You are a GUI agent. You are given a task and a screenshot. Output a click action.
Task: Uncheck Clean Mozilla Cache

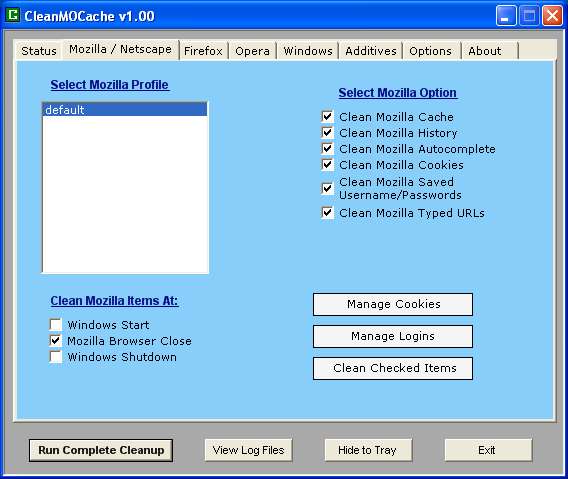(x=327, y=117)
